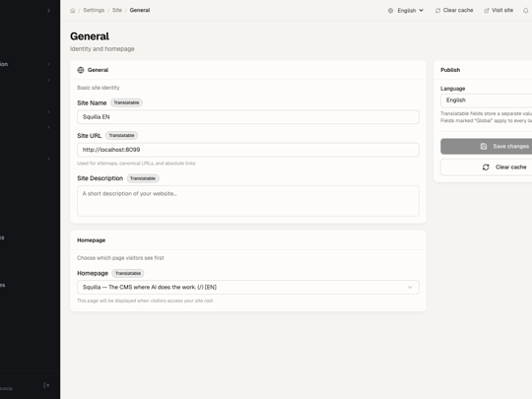Image resolution: width=532 pixels, height=399 pixels.
Task: Click Clear cache button in Publish panel
Action: tap(487, 166)
